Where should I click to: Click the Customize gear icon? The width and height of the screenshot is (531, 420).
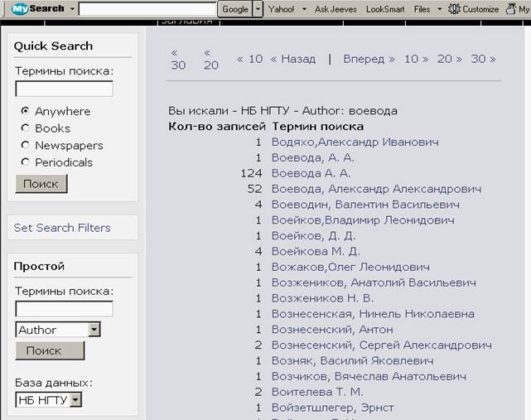pyautogui.click(x=454, y=9)
